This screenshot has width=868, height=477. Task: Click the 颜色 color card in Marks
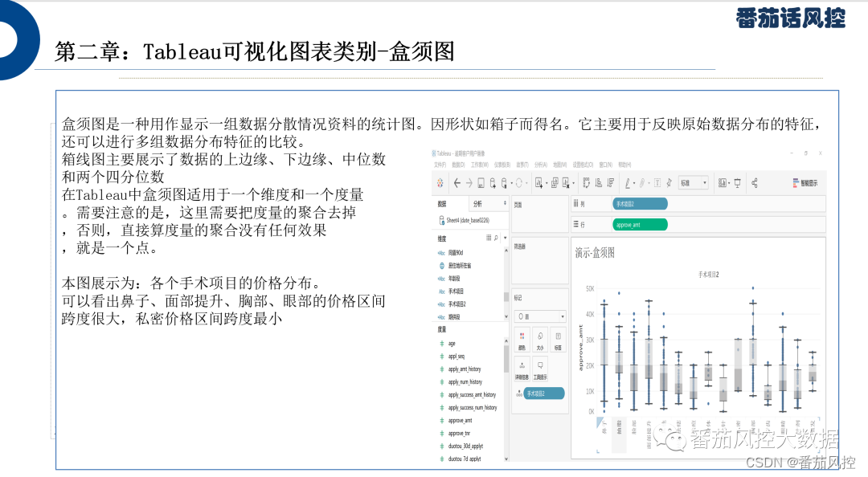522,340
